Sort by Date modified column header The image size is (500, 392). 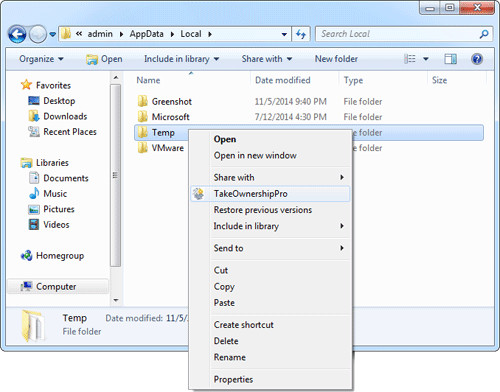(x=283, y=80)
